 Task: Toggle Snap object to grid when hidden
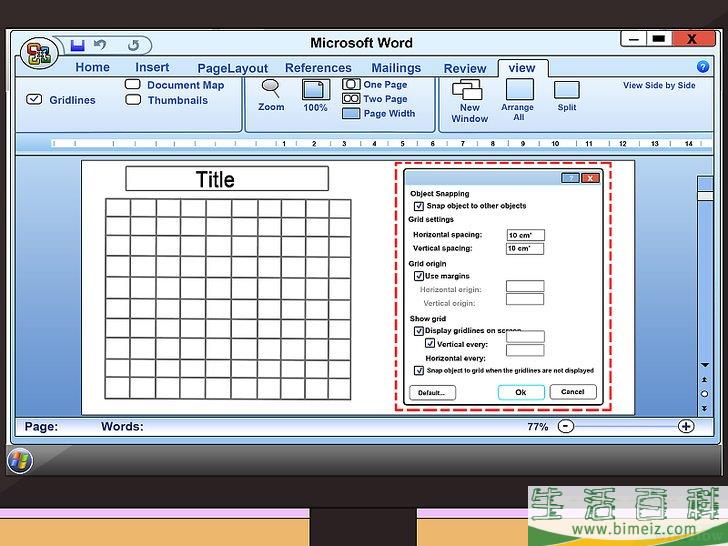pos(419,370)
